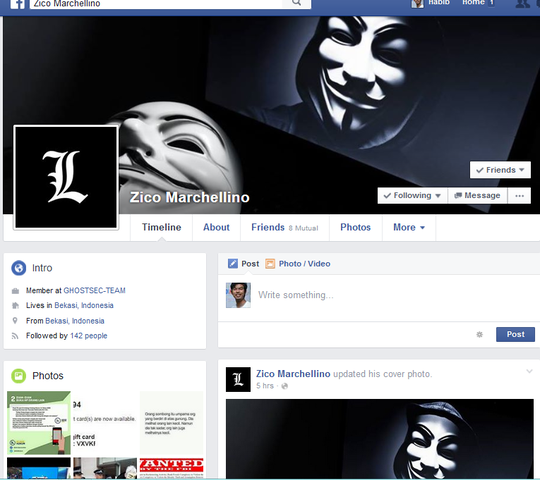Click the home icon beside Lives in
Image resolution: width=540 pixels, height=480 pixels.
(15, 305)
